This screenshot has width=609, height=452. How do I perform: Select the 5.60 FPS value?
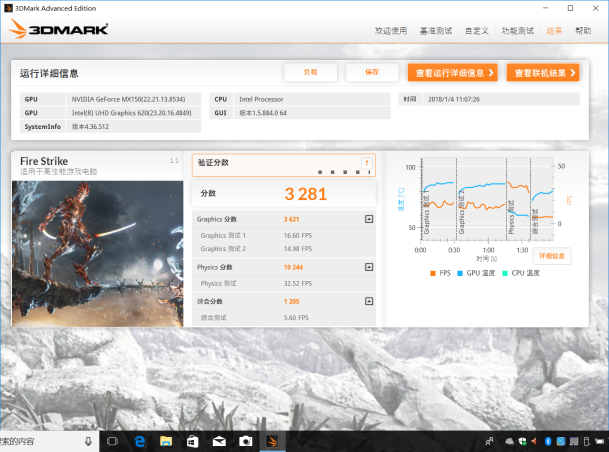[x=296, y=318]
